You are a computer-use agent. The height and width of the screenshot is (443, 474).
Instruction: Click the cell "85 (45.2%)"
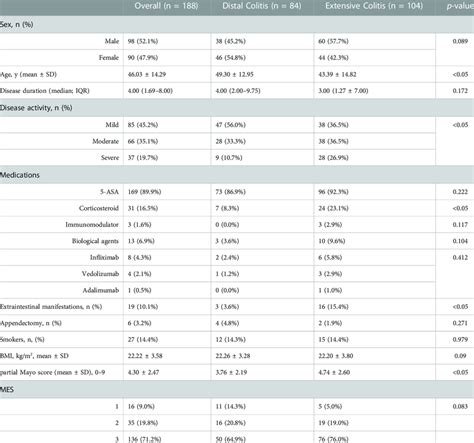click(143, 125)
